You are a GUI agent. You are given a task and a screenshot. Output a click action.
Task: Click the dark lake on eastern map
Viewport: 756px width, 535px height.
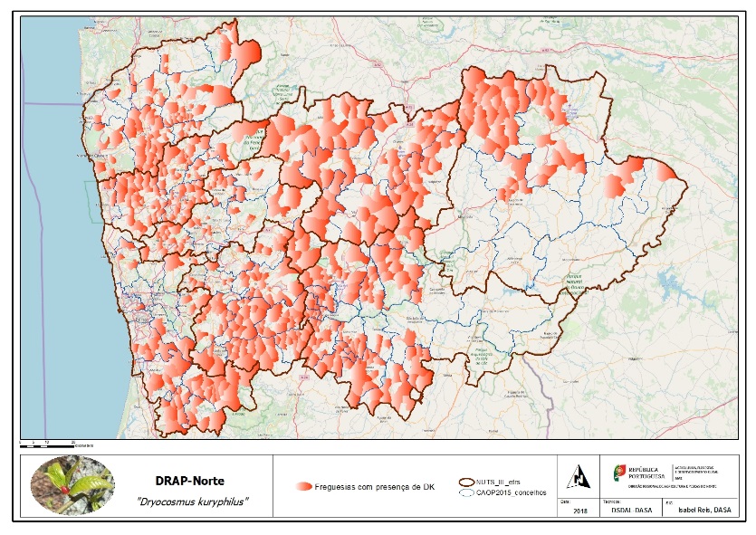(672, 285)
